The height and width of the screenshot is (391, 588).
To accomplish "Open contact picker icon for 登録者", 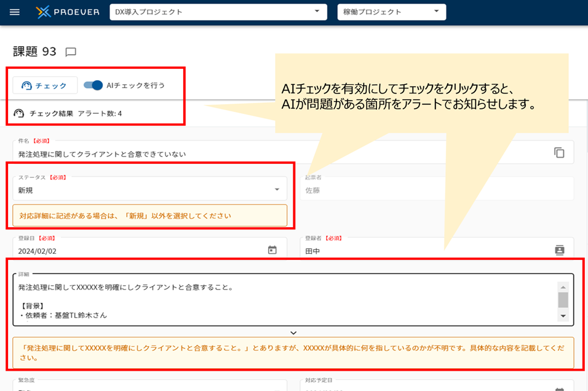I will click(560, 250).
